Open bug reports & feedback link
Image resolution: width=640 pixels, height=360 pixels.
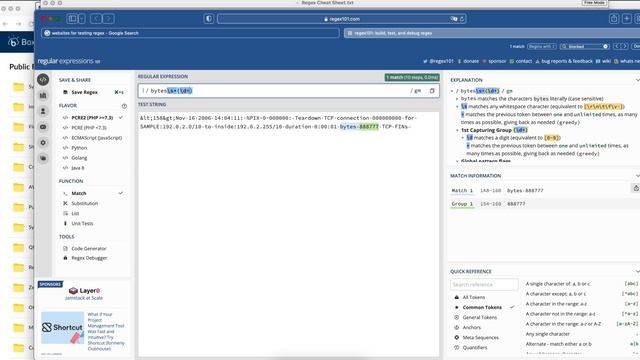(x=564, y=61)
